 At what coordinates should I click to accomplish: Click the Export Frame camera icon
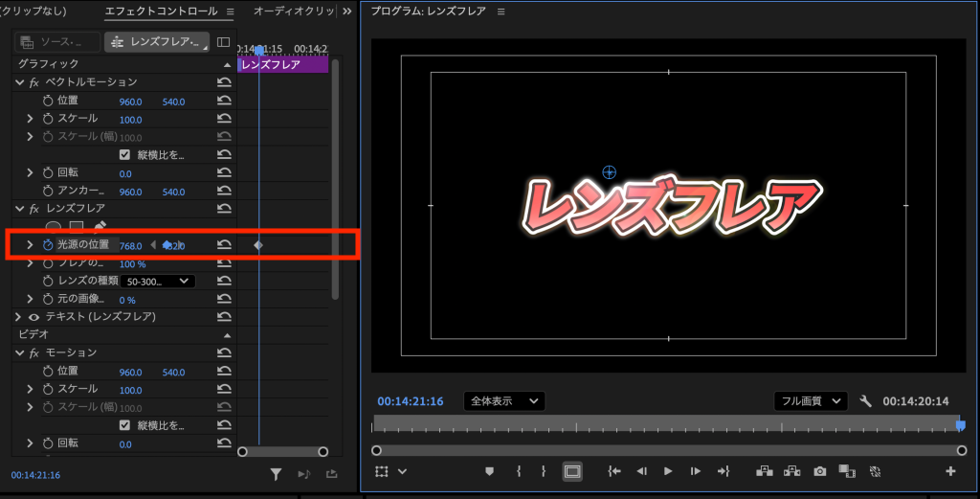coord(820,471)
